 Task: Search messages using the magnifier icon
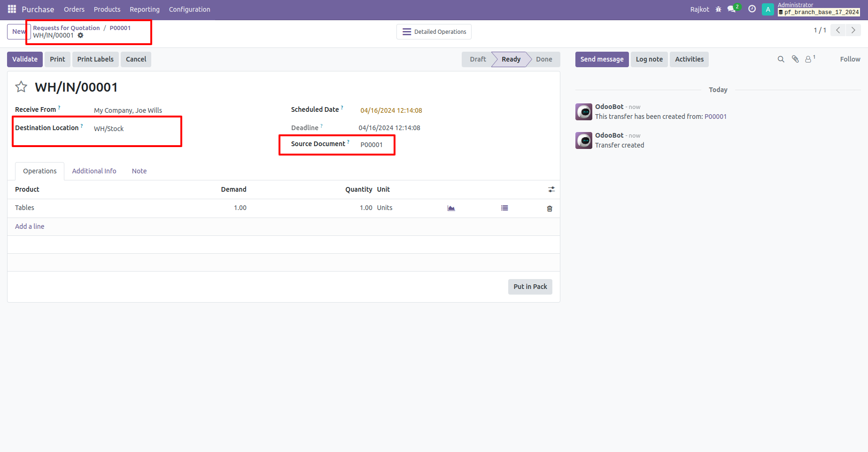coord(781,59)
